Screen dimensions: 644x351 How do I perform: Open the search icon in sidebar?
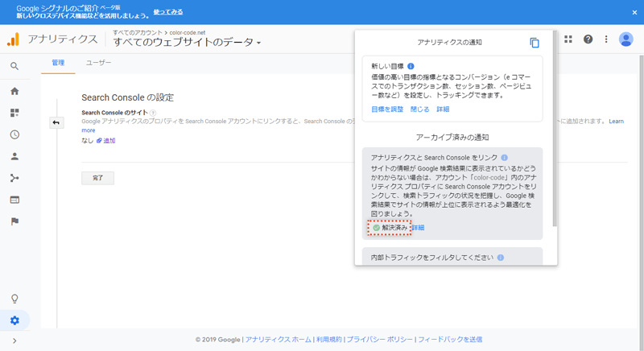point(14,66)
